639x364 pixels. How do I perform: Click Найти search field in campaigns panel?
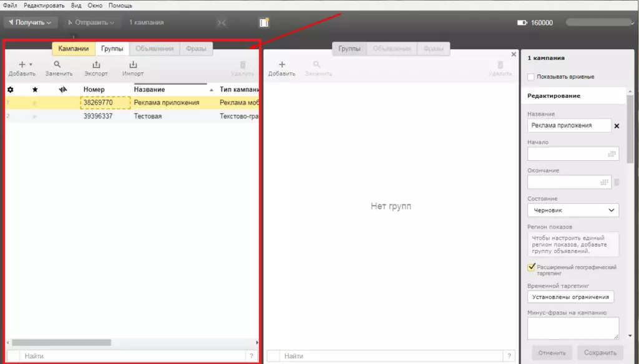click(x=134, y=356)
